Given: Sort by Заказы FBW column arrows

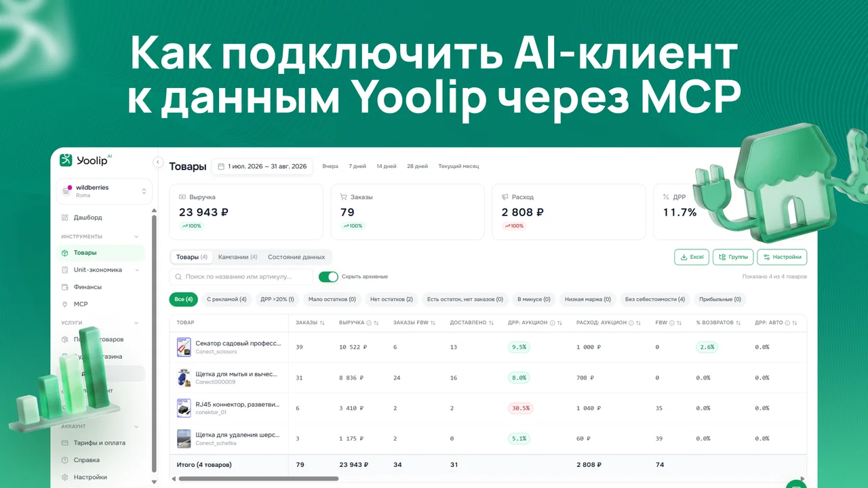Looking at the screenshot, I should [433, 323].
